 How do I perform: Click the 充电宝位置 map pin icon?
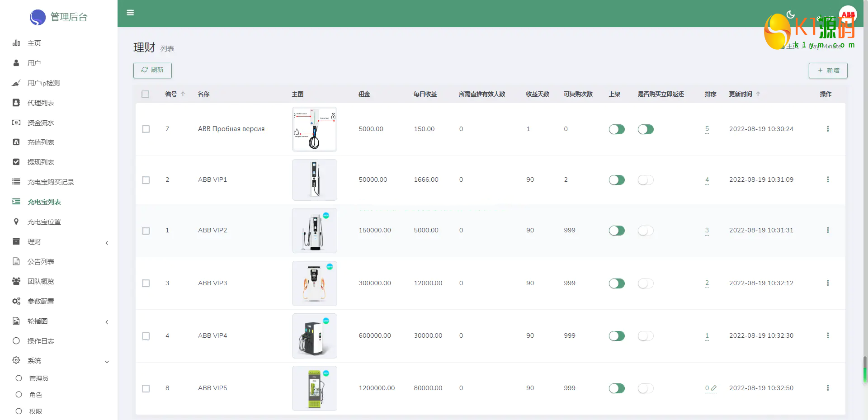tap(16, 222)
